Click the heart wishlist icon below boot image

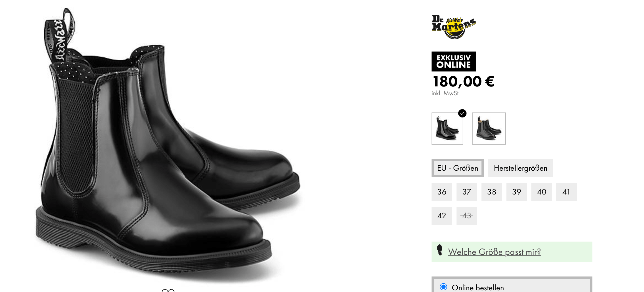168,290
